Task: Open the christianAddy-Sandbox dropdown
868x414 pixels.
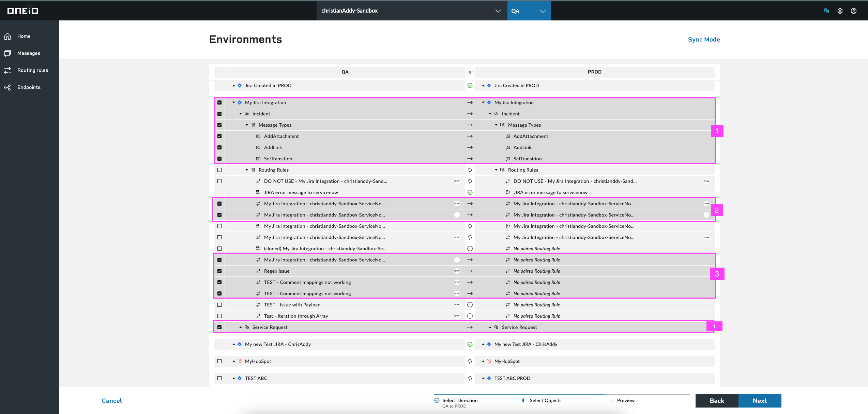Action: [412, 11]
